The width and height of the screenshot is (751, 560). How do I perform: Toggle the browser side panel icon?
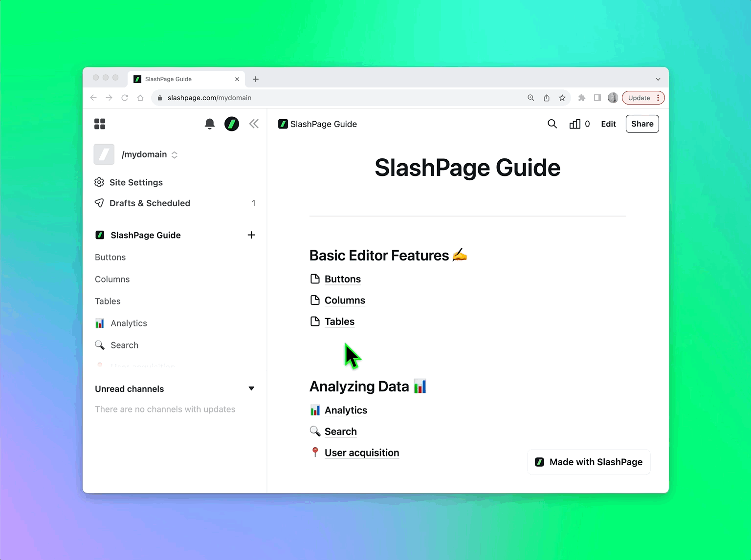pyautogui.click(x=597, y=98)
